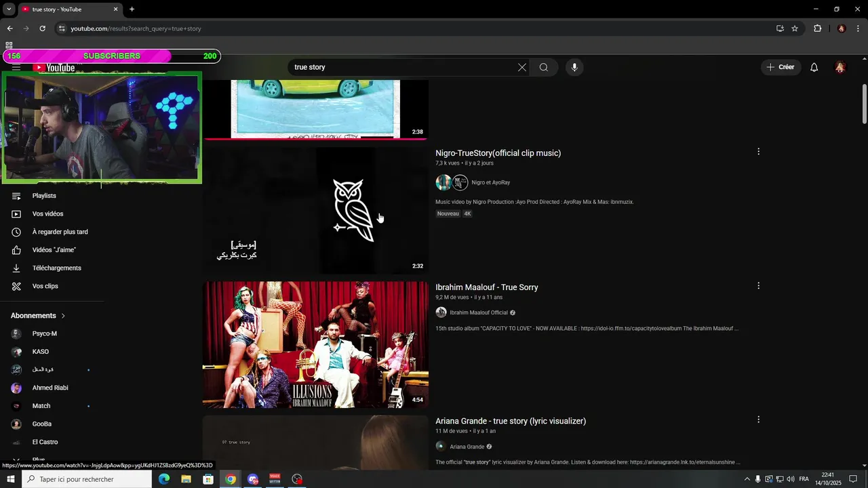Clear the search query with the X

(522, 67)
